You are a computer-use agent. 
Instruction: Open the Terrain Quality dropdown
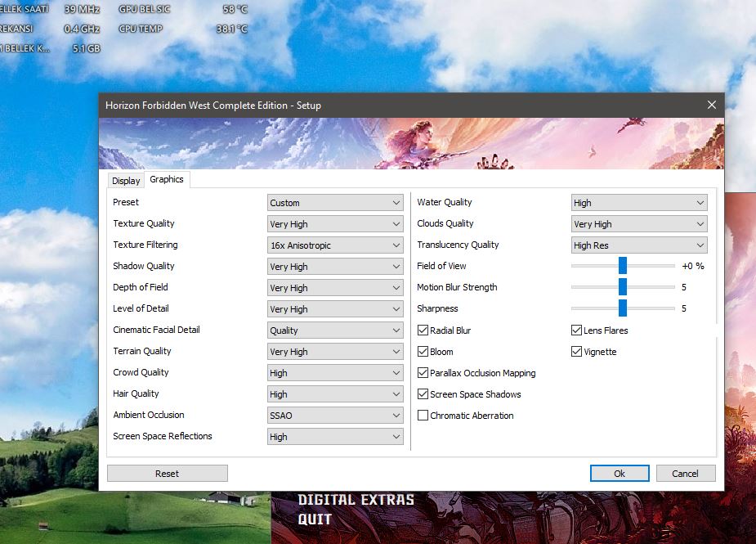click(335, 352)
